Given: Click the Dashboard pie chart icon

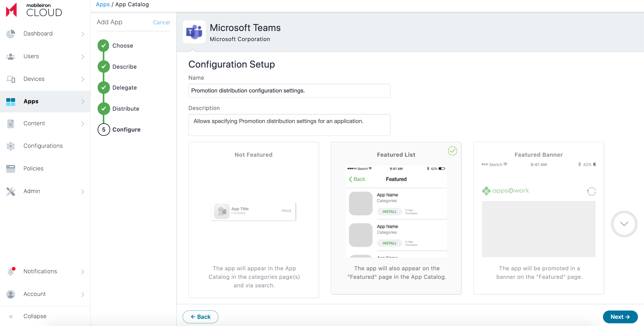Looking at the screenshot, I should click(x=11, y=34).
